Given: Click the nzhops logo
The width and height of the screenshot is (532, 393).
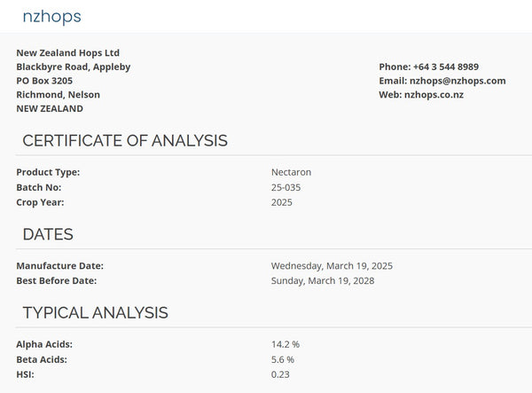Looking at the screenshot, I should click(52, 17).
